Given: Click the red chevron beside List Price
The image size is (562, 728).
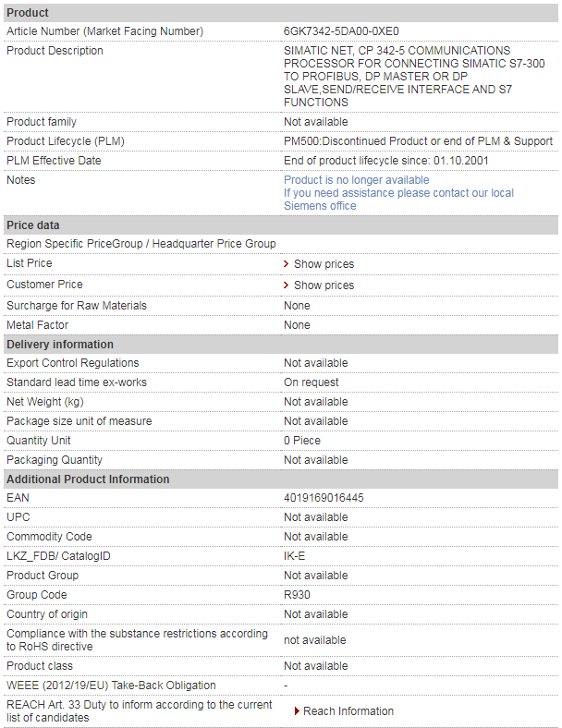Looking at the screenshot, I should click(x=287, y=263).
